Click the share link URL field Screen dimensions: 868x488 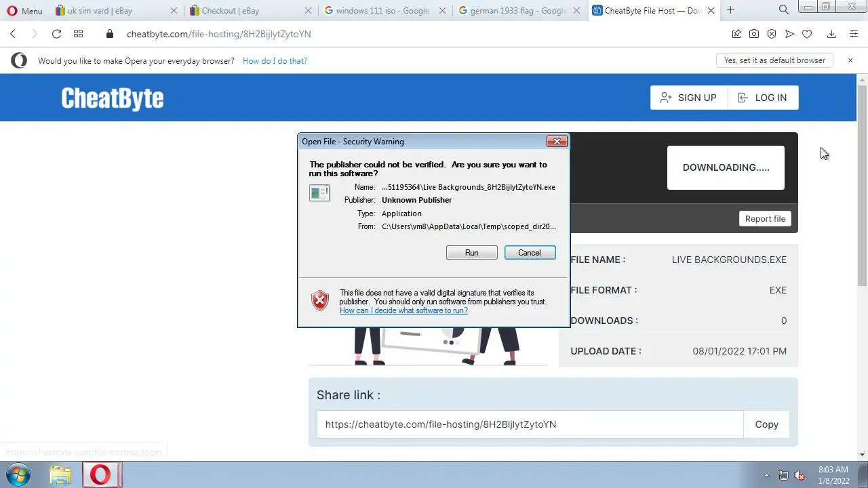point(530,424)
